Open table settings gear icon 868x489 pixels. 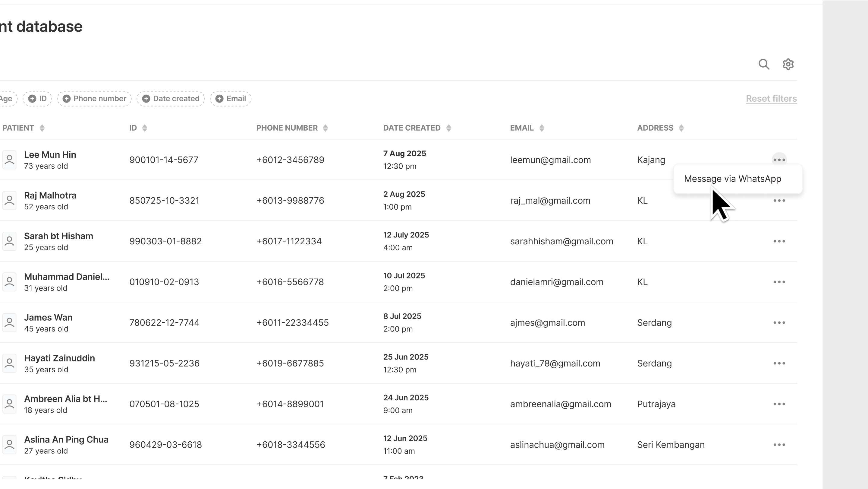(x=788, y=64)
